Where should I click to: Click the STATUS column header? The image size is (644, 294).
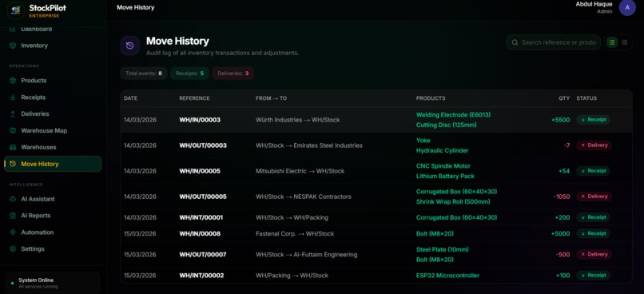pos(586,98)
